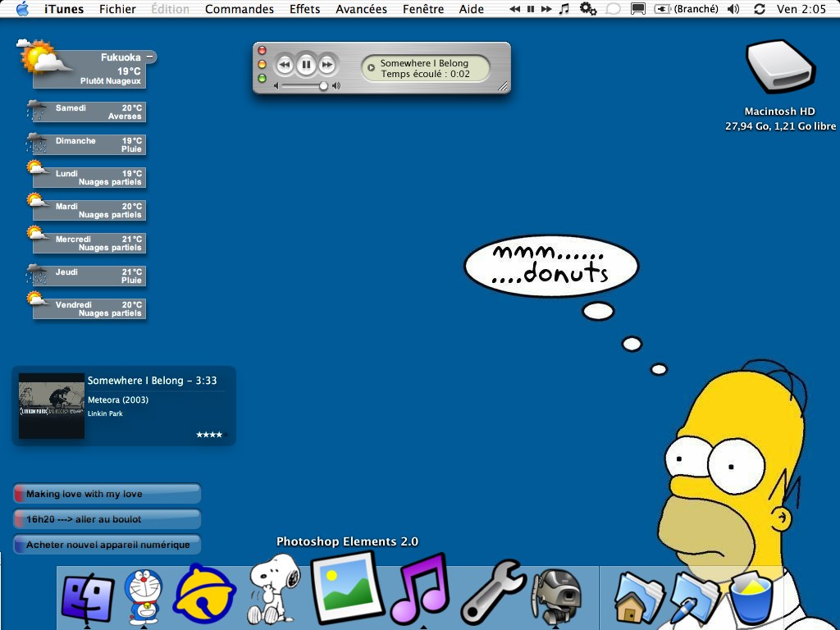Select the Acheter nouvel appareil numérique note
The image size is (840, 630).
coord(107,545)
